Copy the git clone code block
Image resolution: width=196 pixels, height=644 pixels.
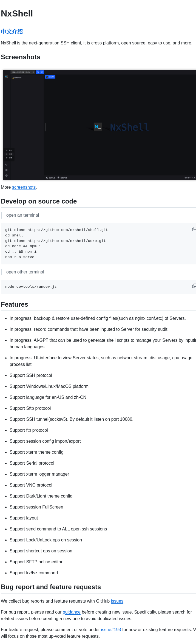(x=194, y=229)
